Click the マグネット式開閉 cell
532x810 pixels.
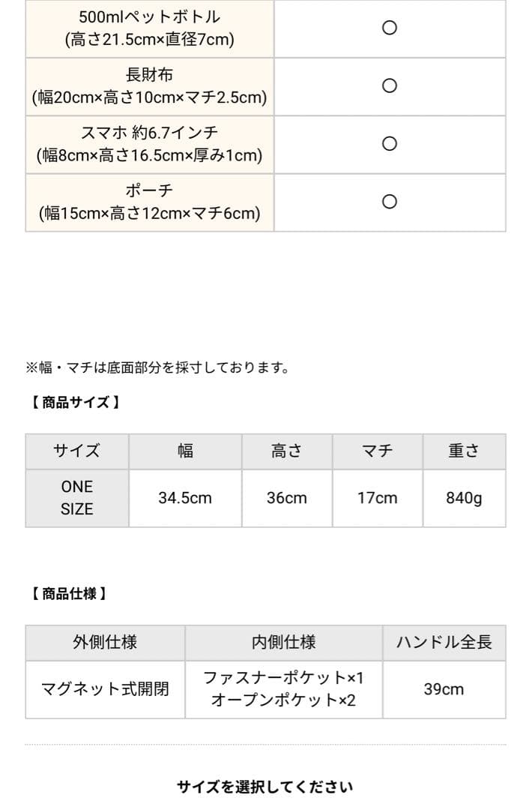pyautogui.click(x=105, y=689)
